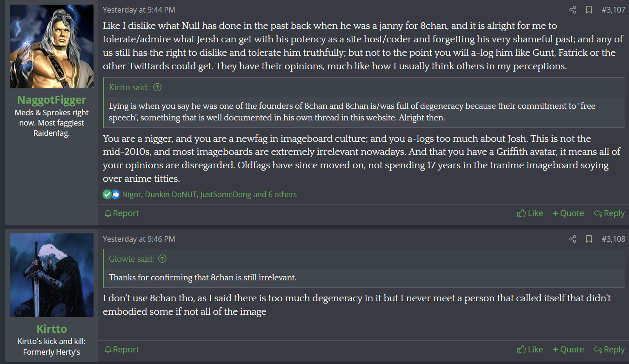This screenshot has height=364, width=629.
Task: Click the share icon on post #3,108
Action: [573, 239]
